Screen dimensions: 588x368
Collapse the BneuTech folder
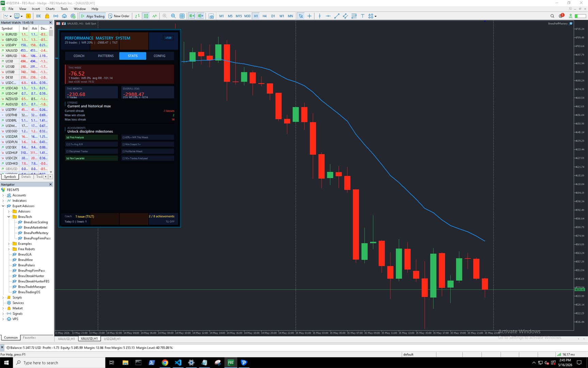(9, 217)
